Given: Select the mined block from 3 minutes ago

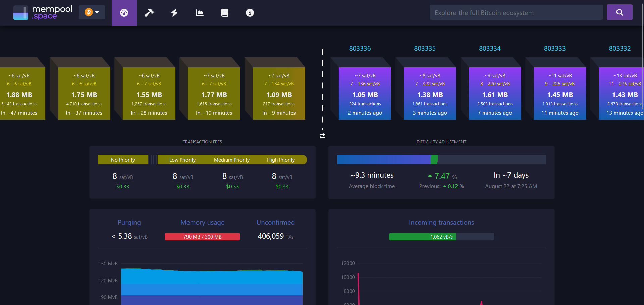Looking at the screenshot, I should point(430,94).
